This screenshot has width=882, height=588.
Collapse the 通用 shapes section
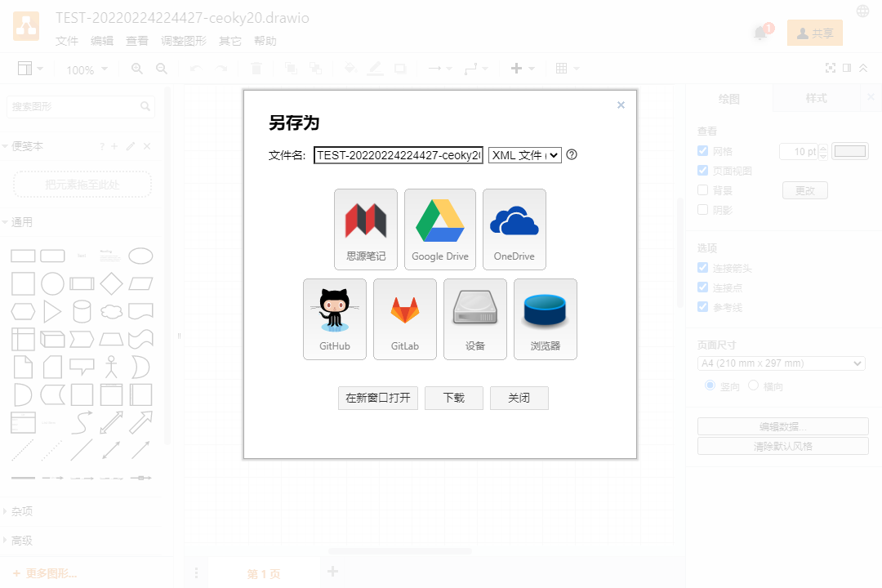tap(17, 222)
